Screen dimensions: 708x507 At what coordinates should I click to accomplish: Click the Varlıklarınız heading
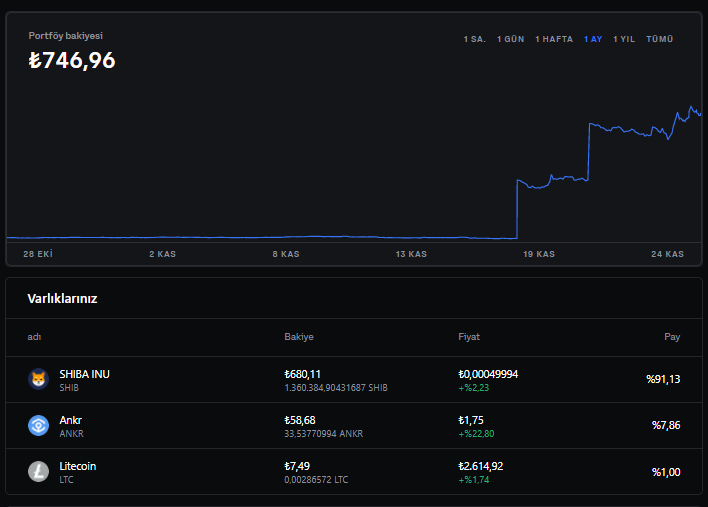click(x=62, y=299)
